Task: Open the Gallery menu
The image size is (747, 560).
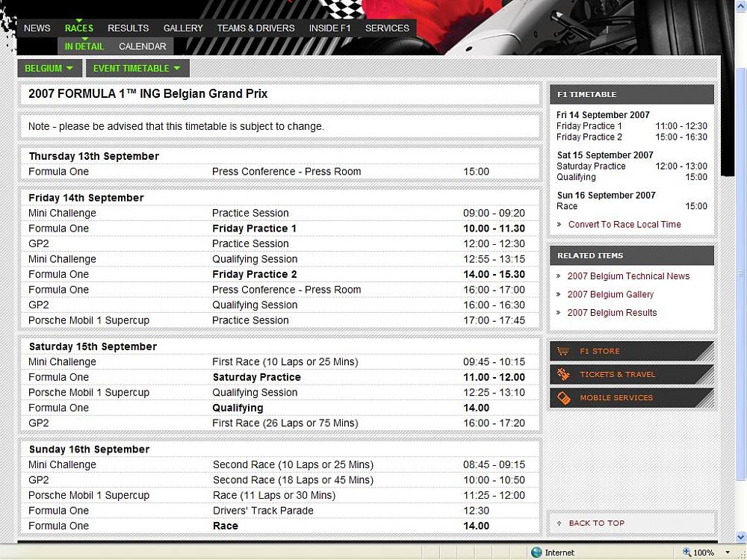Action: [x=183, y=28]
